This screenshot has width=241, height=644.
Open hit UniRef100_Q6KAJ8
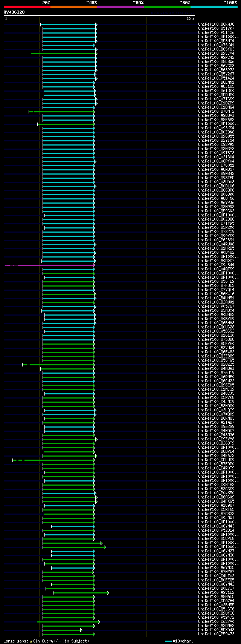click(216, 25)
